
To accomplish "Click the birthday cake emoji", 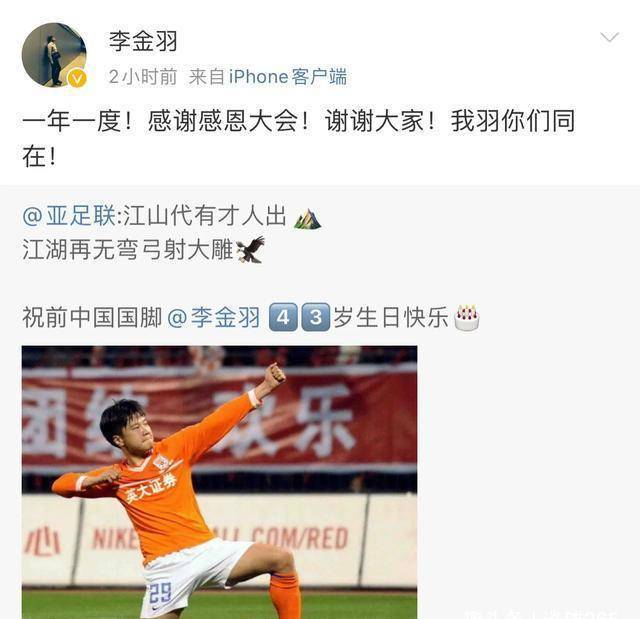I will click(467, 317).
